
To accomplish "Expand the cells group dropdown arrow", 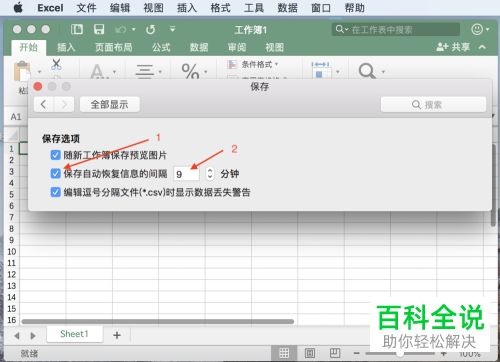I will click(338, 72).
